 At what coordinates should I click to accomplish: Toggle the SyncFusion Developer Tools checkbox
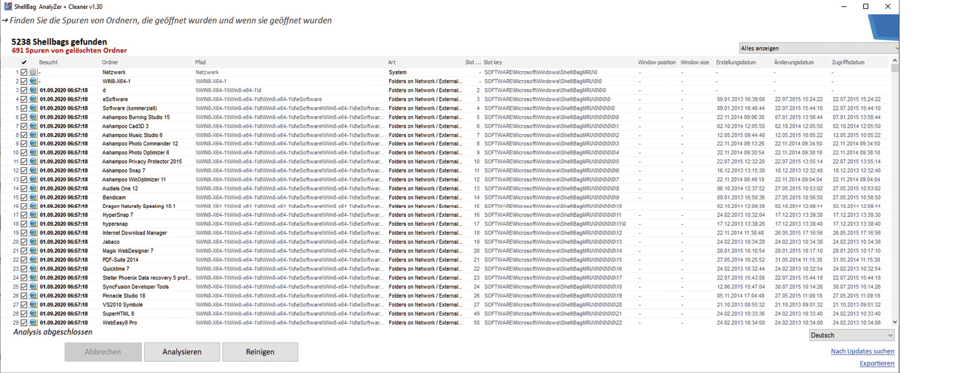tap(24, 287)
